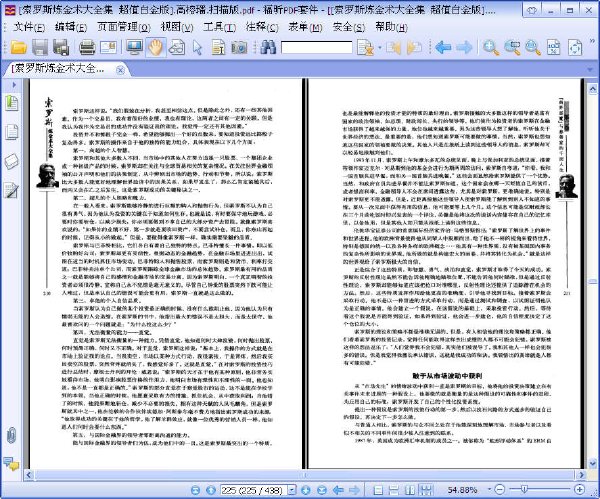Screen dimensions: 600x499
Task: Open the 帮助(H) menu
Action: (x=391, y=27)
